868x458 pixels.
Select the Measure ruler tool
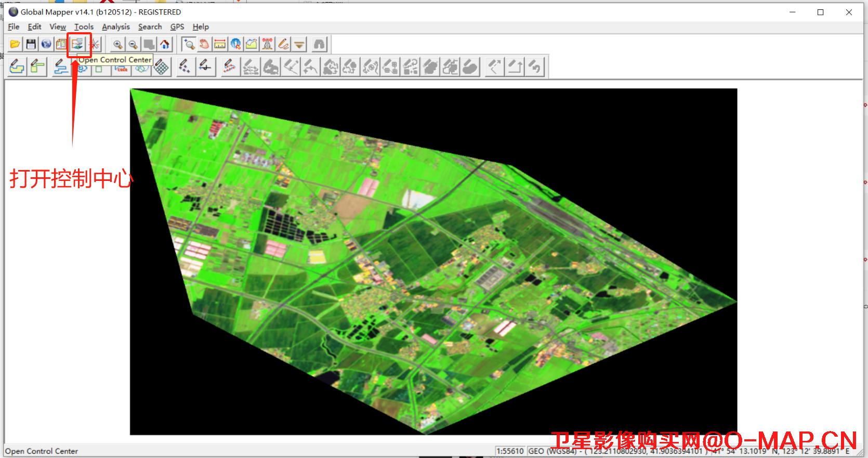[220, 45]
